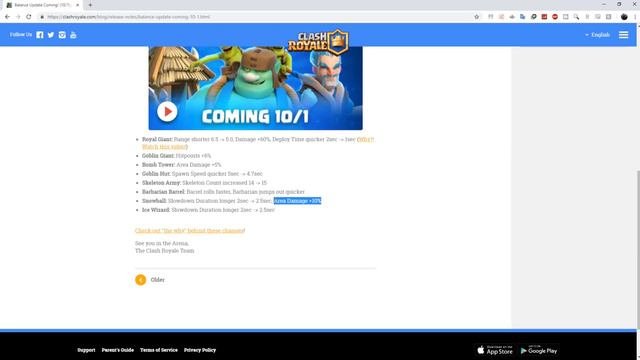This screenshot has height=360, width=640.
Task: Open the Clash Royale Facebook page icon
Action: tap(40, 35)
